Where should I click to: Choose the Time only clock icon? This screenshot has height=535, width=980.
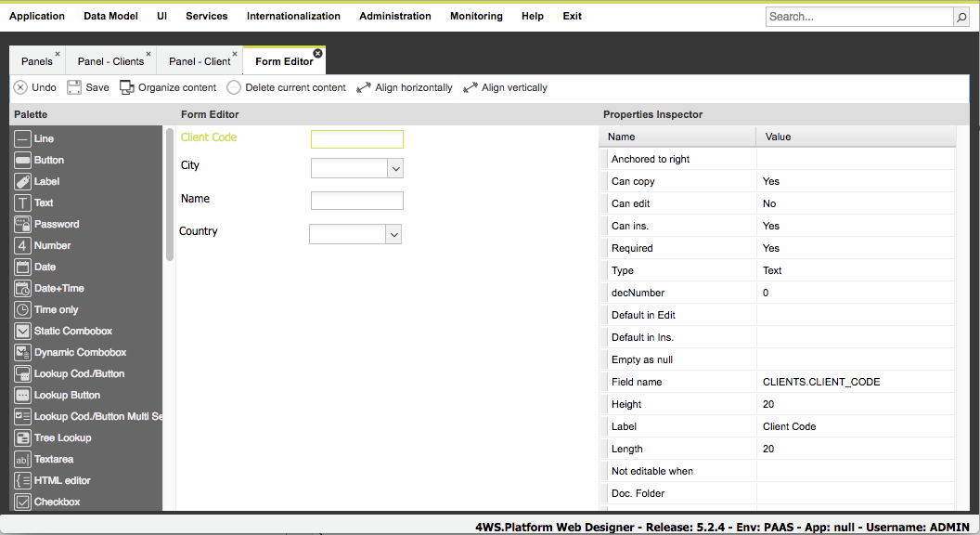22,309
